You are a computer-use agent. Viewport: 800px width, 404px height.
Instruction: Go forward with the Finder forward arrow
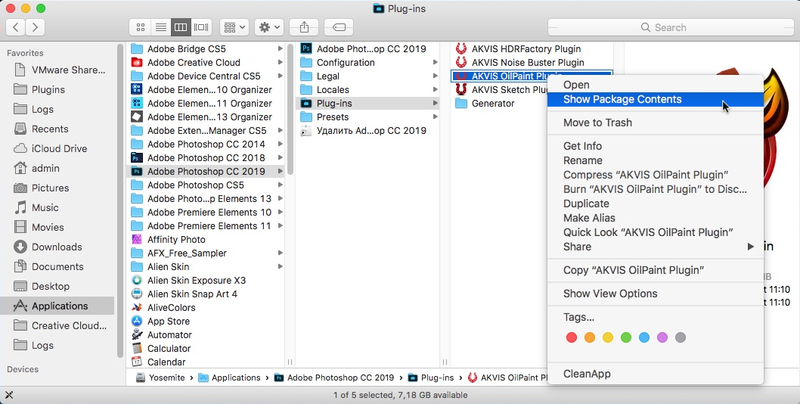tap(35, 27)
